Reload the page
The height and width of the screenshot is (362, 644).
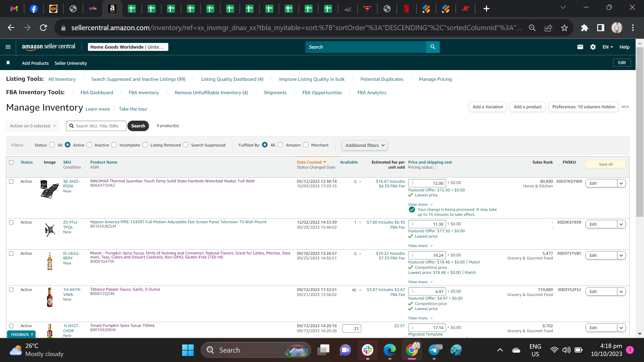(x=43, y=28)
